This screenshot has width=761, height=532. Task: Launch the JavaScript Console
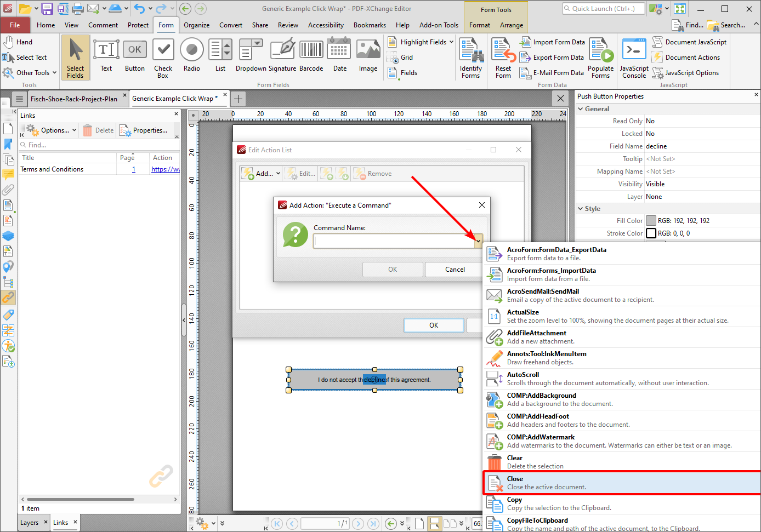click(x=634, y=58)
